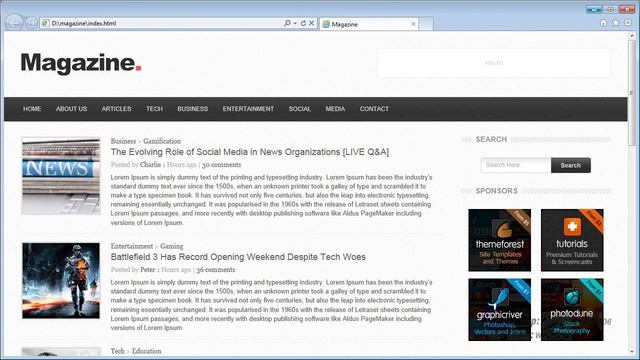Open Favorites star icon

tap(616, 23)
